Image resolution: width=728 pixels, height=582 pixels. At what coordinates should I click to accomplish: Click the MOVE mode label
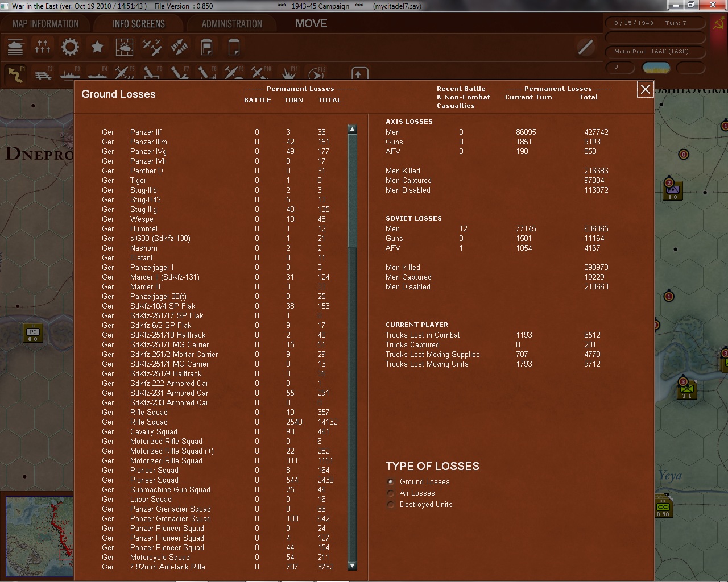(x=311, y=24)
